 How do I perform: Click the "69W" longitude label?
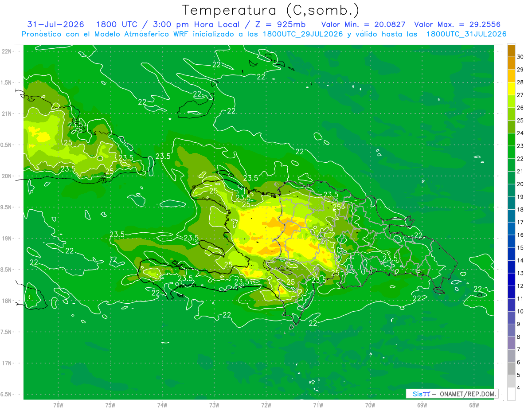point(422,405)
